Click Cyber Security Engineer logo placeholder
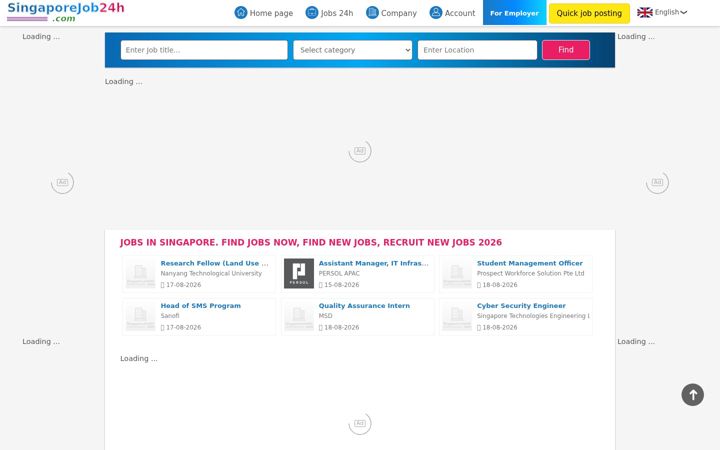This screenshot has height=450, width=720. (x=457, y=316)
